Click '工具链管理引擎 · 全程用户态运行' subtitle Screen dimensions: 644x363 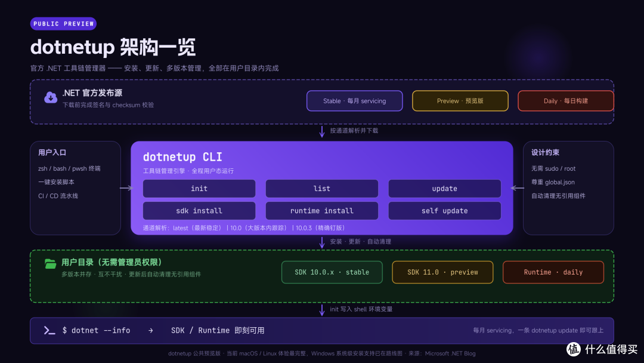click(188, 171)
